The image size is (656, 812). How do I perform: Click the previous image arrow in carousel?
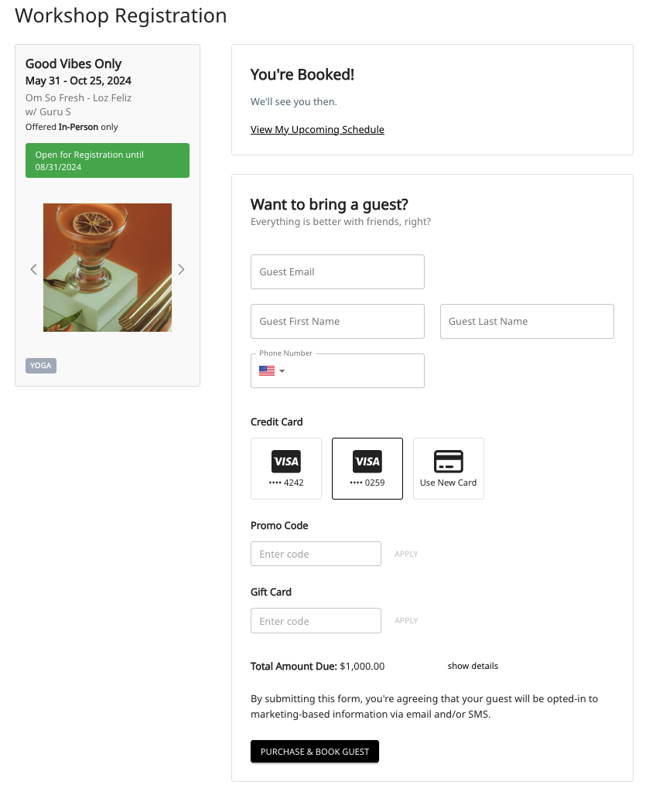click(x=33, y=269)
